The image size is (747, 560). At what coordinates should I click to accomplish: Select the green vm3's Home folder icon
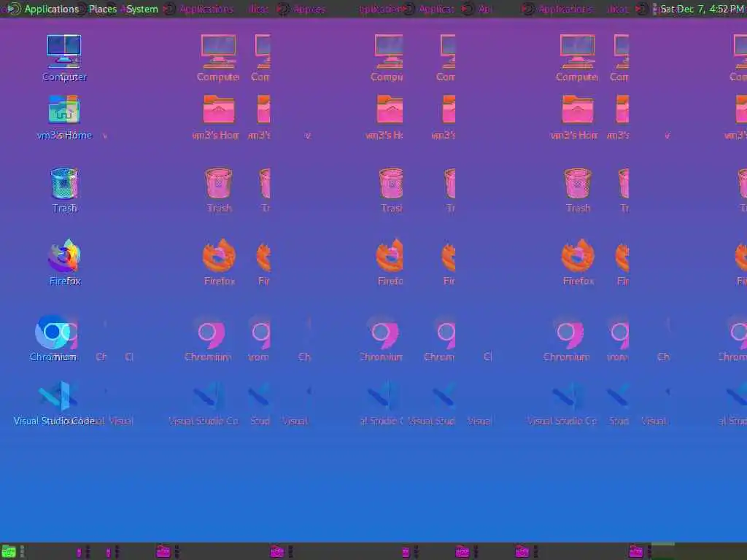tap(64, 109)
